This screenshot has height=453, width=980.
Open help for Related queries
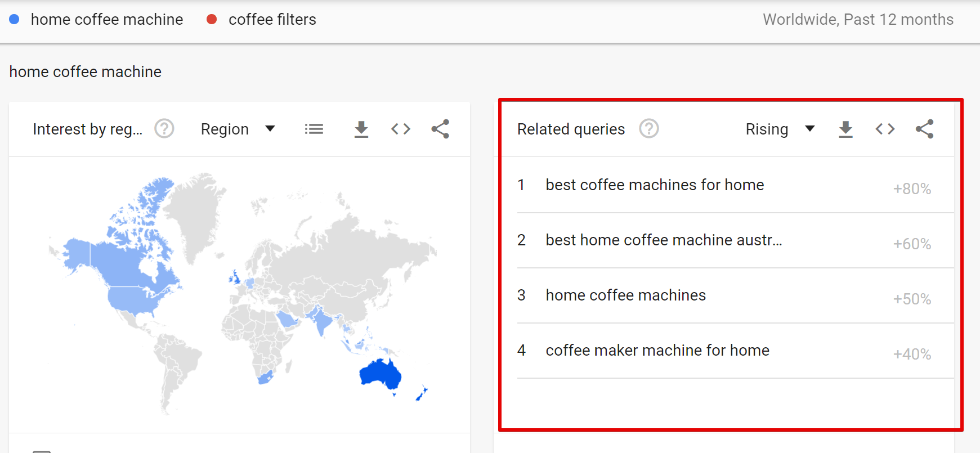[x=649, y=129]
